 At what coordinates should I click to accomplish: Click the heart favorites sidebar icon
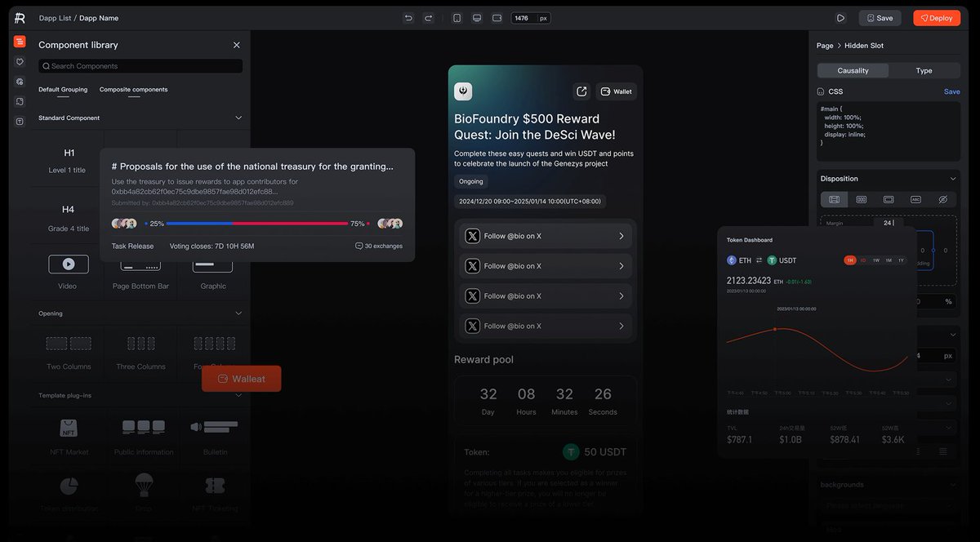point(20,61)
